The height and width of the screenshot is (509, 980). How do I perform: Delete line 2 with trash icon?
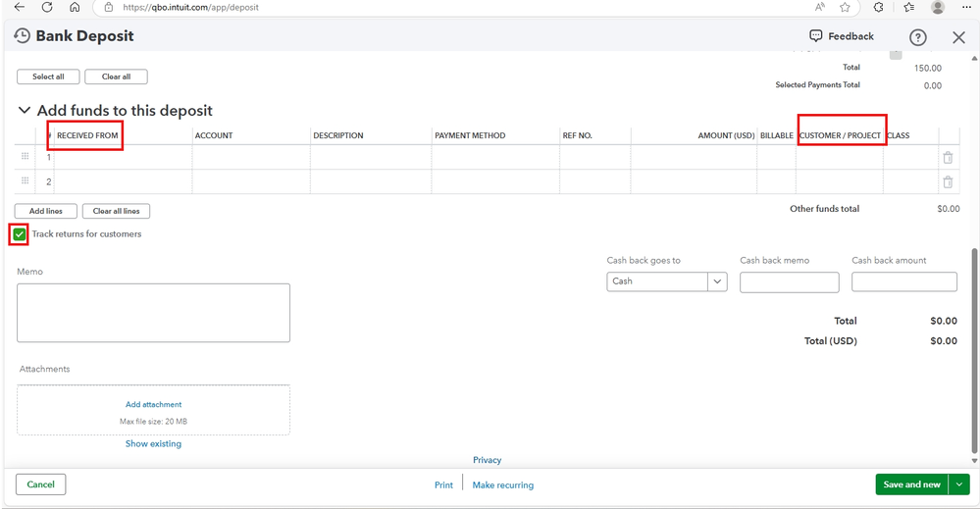pyautogui.click(x=947, y=181)
